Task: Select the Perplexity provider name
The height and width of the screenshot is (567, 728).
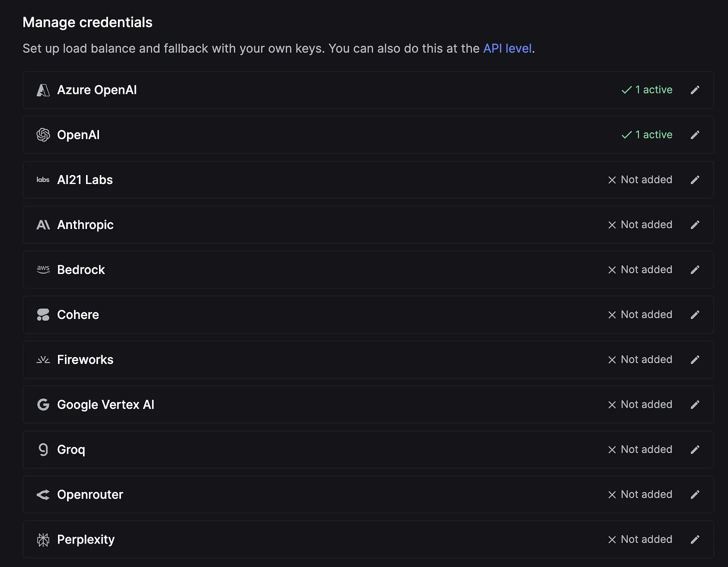Action: point(85,539)
